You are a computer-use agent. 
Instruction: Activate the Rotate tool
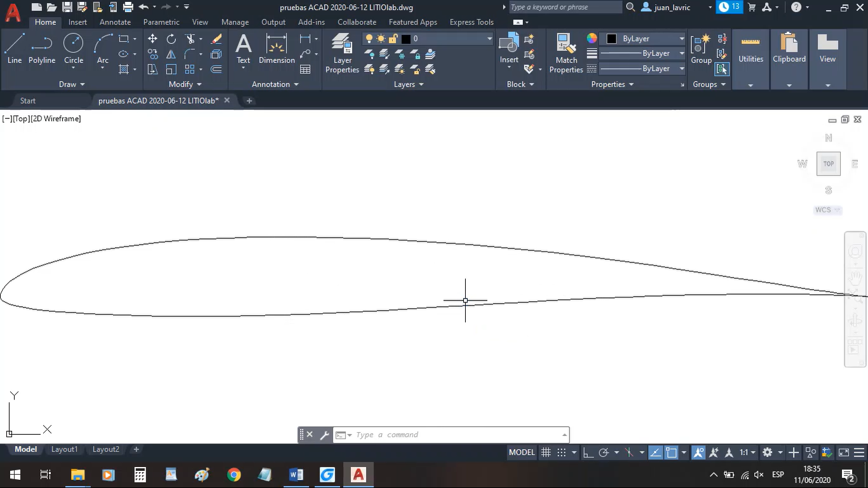point(172,39)
